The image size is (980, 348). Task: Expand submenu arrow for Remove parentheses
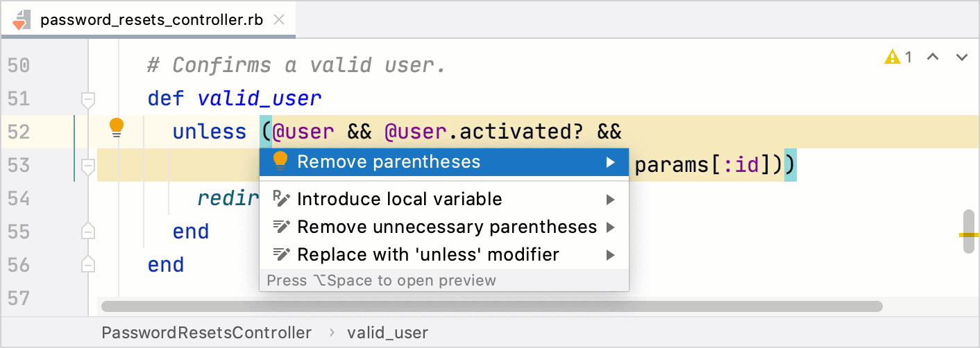610,162
